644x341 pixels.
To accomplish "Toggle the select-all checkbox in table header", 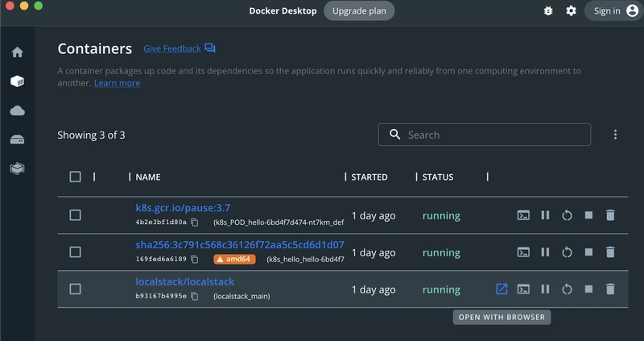I will [75, 177].
